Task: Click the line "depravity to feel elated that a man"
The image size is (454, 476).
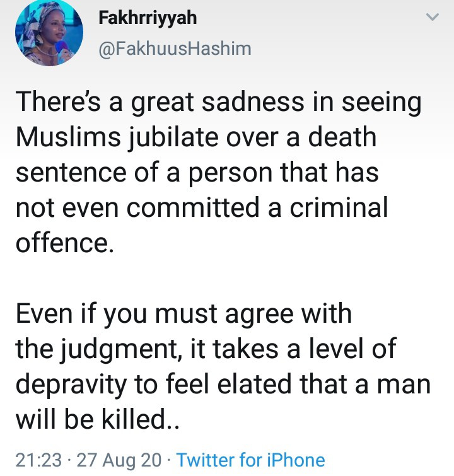Action: click(223, 383)
